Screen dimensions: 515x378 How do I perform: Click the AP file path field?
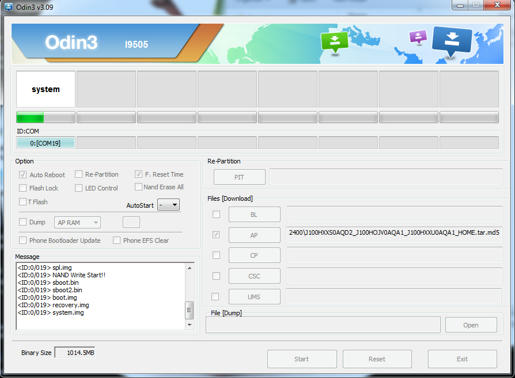pyautogui.click(x=394, y=232)
